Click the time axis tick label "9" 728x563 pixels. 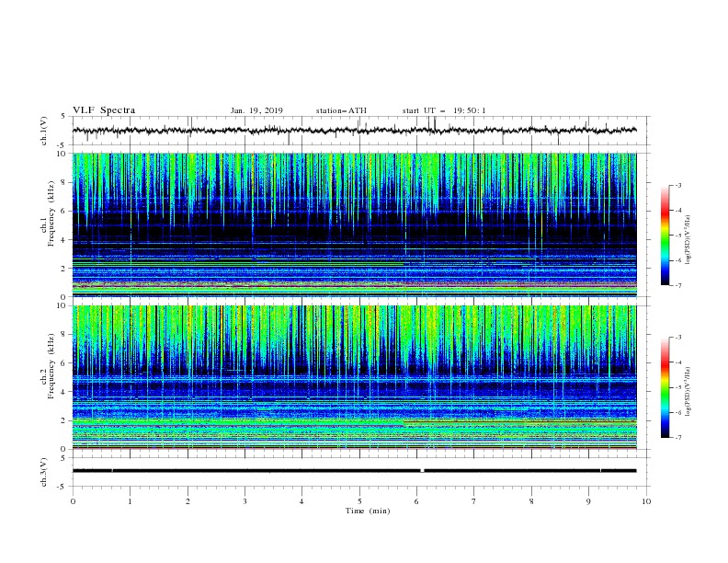[588, 501]
